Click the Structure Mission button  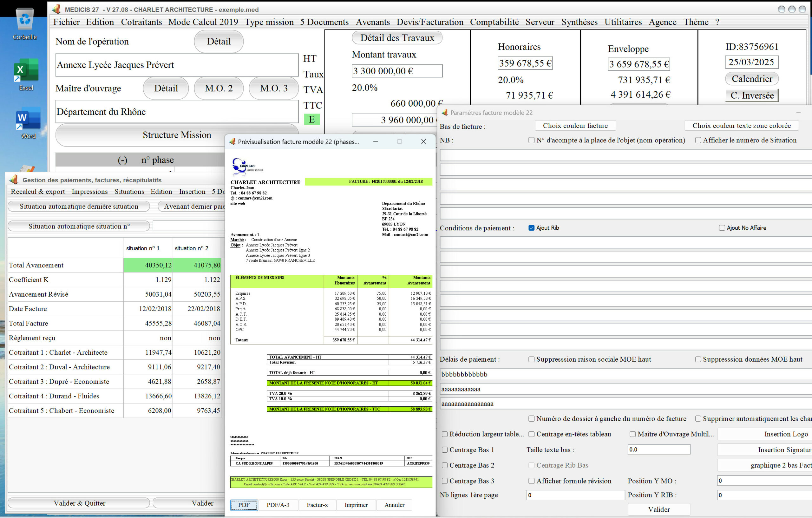click(x=177, y=135)
